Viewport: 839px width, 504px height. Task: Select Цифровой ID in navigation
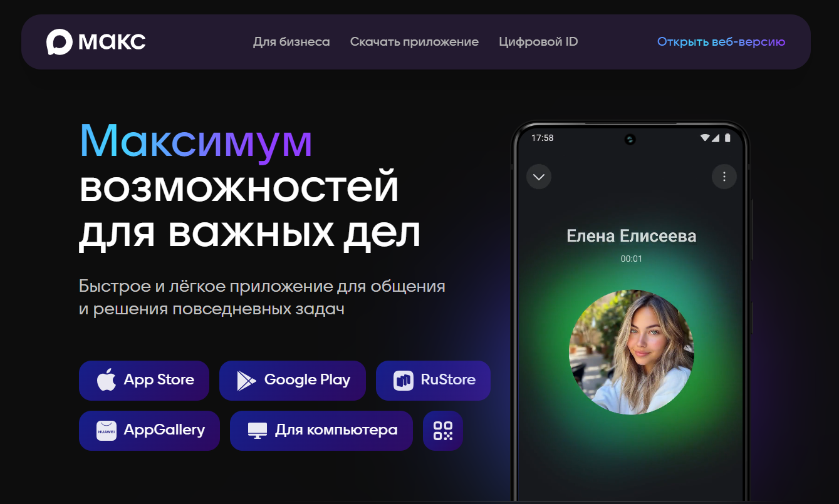(x=538, y=42)
